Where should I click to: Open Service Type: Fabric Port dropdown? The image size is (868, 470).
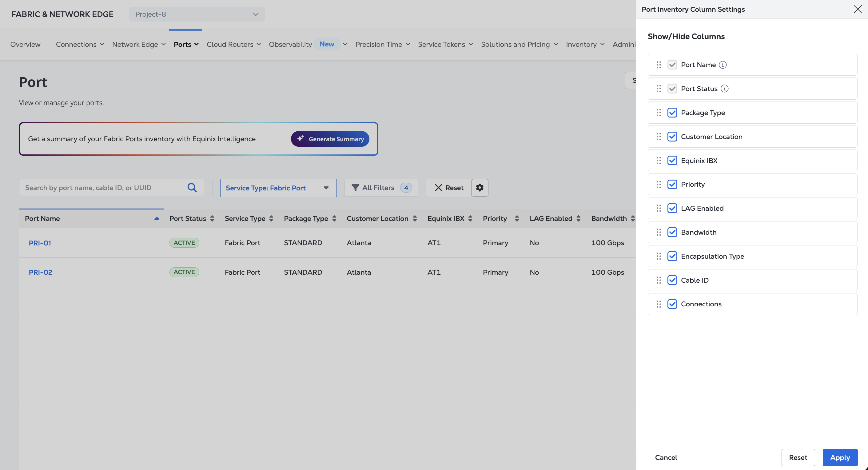[x=278, y=188]
